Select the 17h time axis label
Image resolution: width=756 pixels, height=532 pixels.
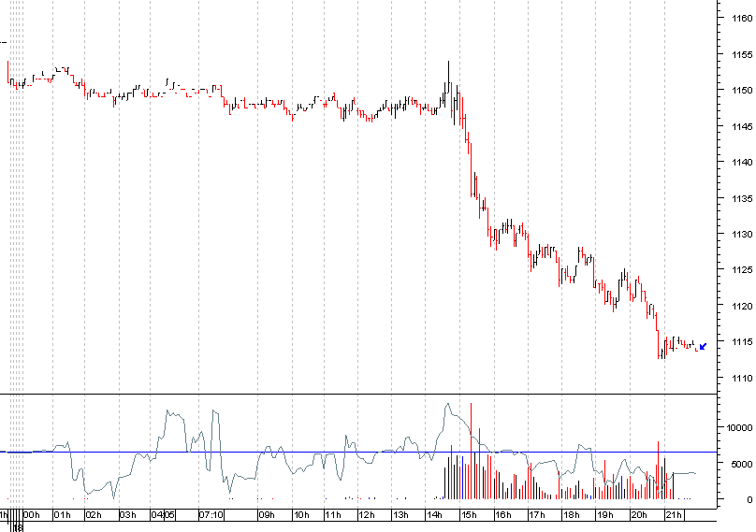(x=537, y=515)
